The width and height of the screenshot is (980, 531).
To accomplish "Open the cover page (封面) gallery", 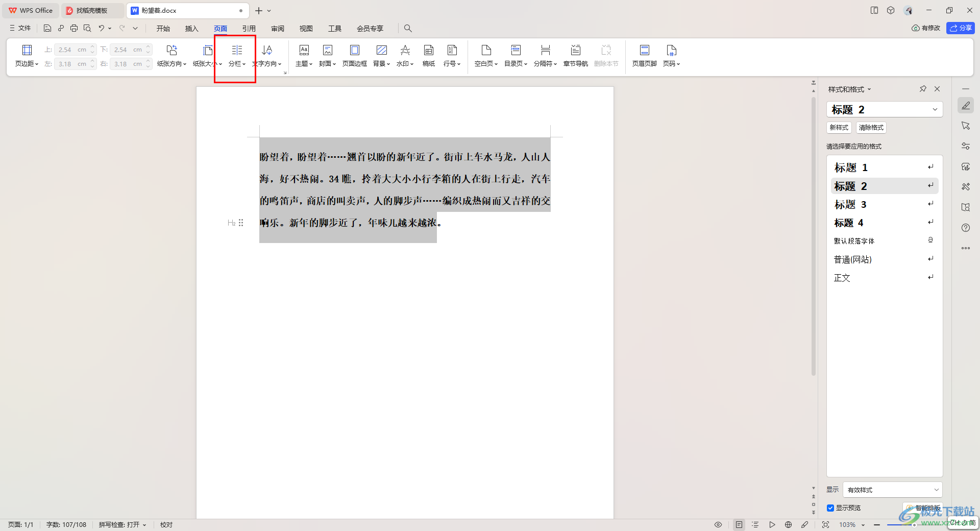I will 327,55.
